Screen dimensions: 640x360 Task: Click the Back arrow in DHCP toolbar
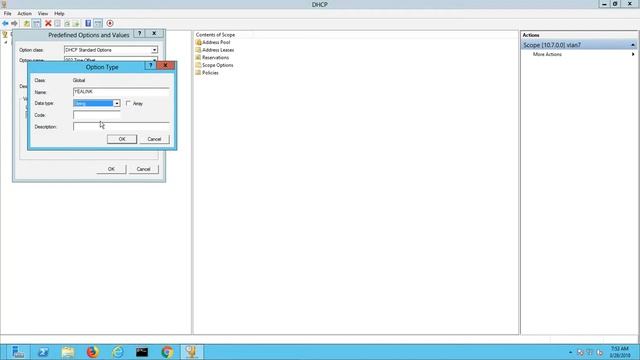pos(5,23)
